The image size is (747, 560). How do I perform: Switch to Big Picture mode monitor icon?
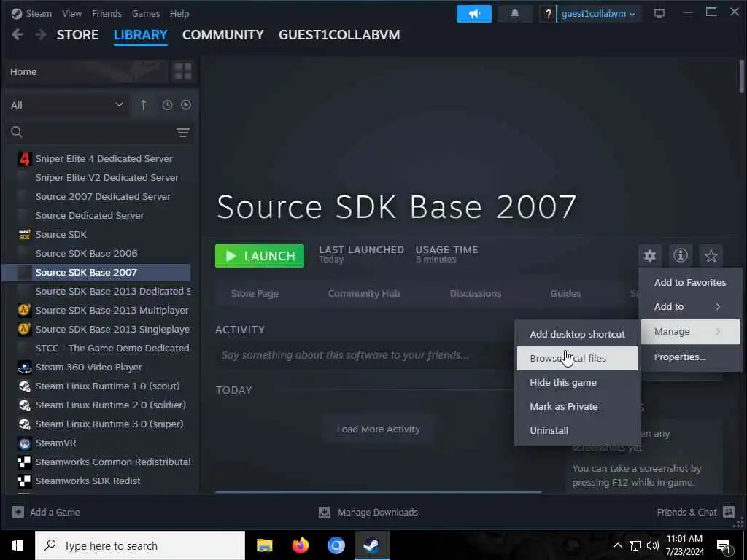click(x=659, y=14)
